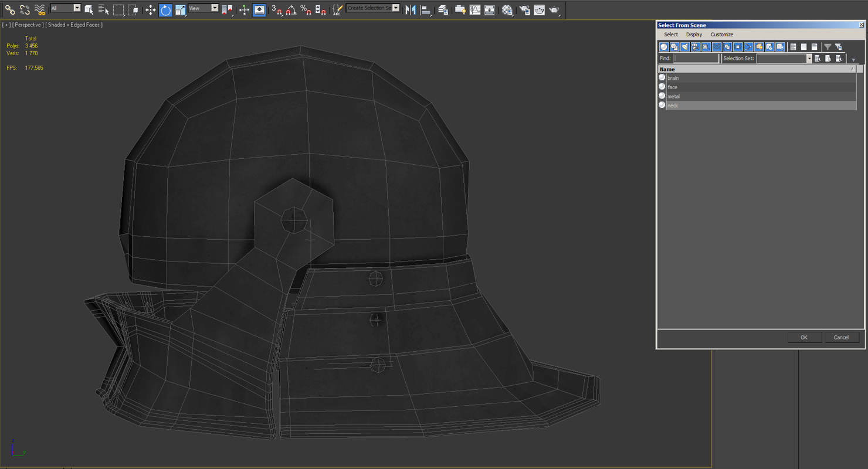This screenshot has height=469, width=868.
Task: Toggle the Angle Snap icon
Action: tap(291, 10)
